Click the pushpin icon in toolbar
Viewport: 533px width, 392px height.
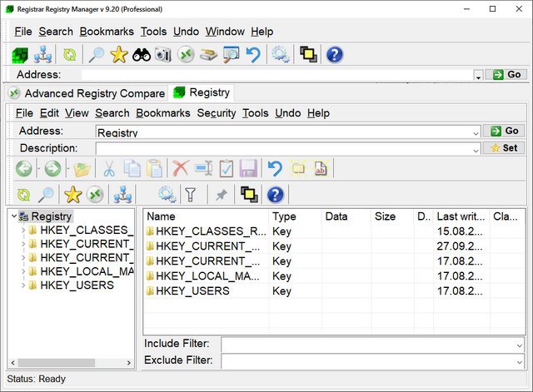[221, 195]
